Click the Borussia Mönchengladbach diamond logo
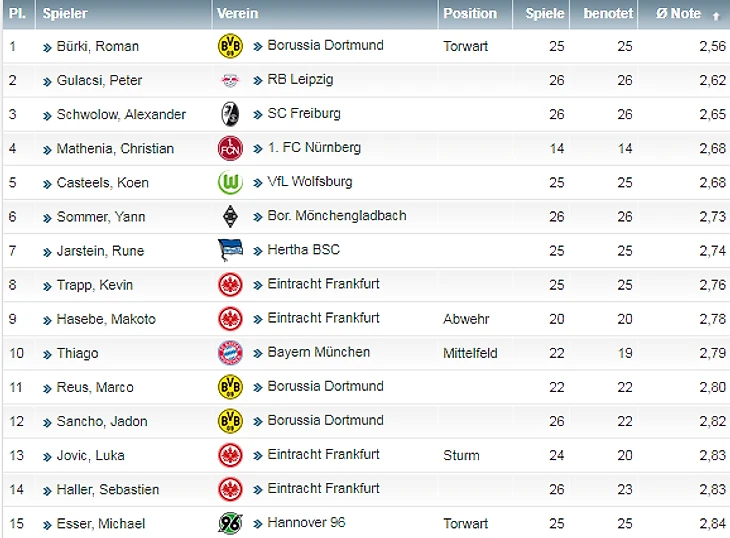 [x=230, y=216]
